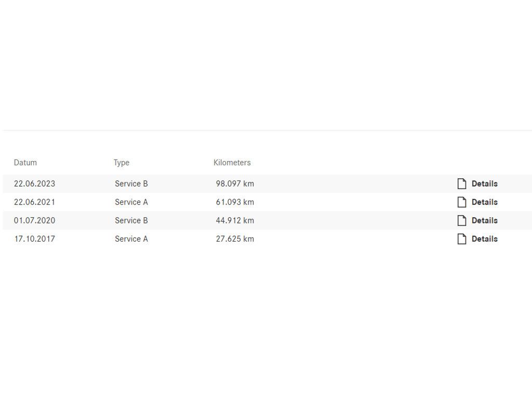Click Service A in the 22.06.2021 row
532x399 pixels.
tap(131, 202)
